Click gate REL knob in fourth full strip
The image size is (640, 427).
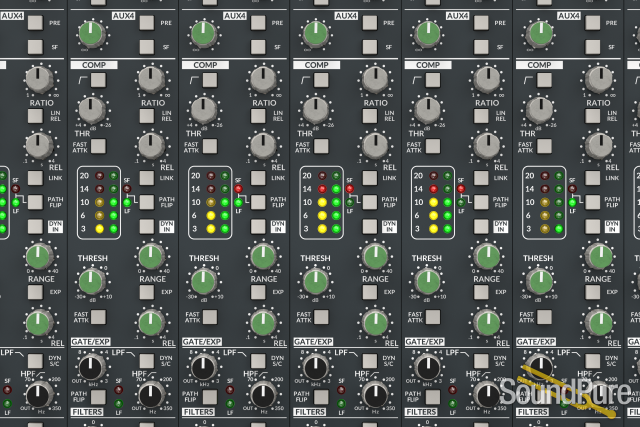[487, 323]
